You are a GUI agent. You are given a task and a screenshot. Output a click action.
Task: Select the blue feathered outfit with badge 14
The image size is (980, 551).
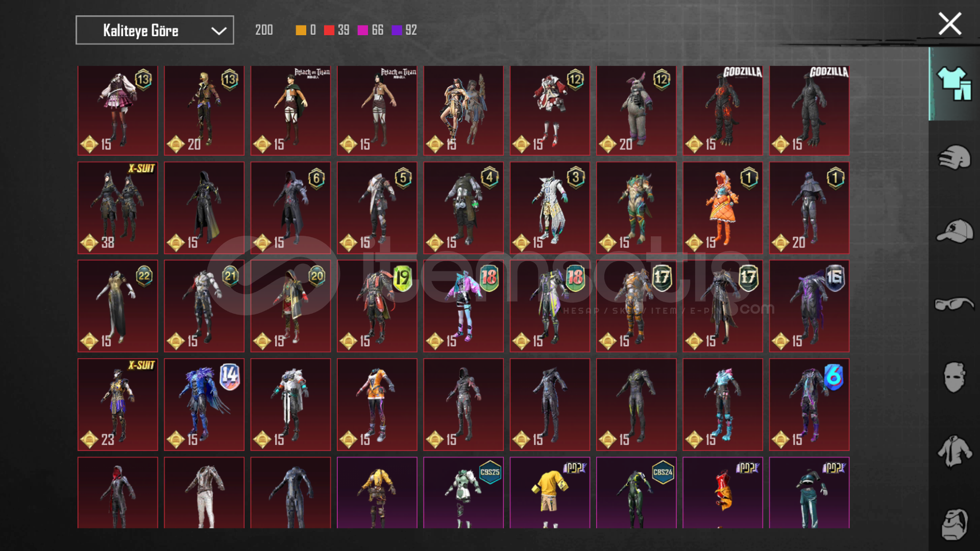tap(204, 405)
